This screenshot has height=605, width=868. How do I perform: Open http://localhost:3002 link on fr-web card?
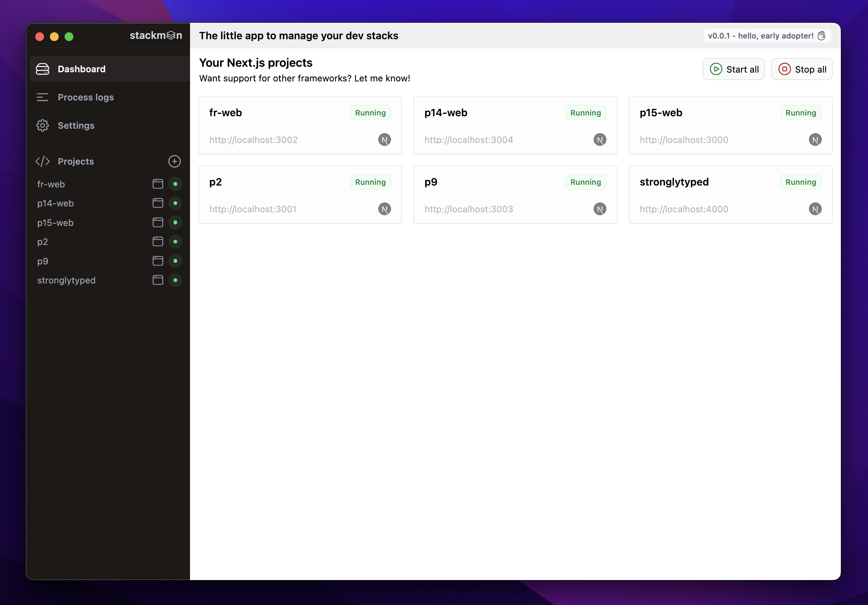tap(253, 139)
